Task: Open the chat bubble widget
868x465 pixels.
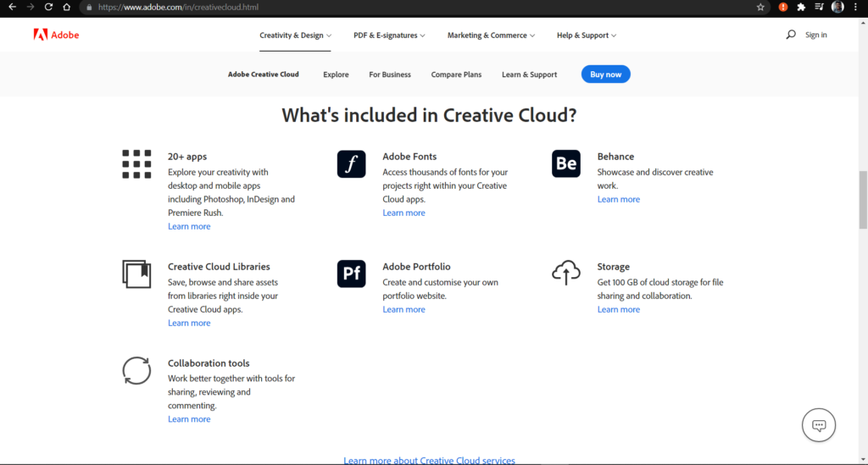Action: pos(819,425)
